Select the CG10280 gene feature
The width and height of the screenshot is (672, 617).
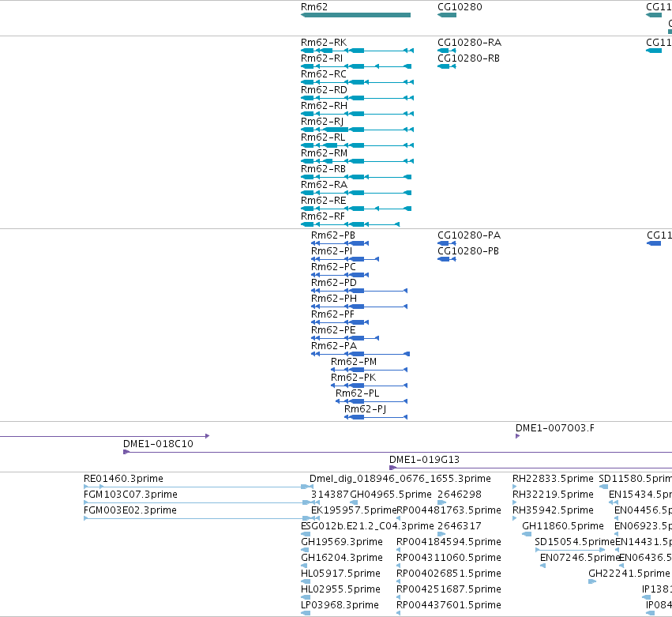tap(447, 15)
